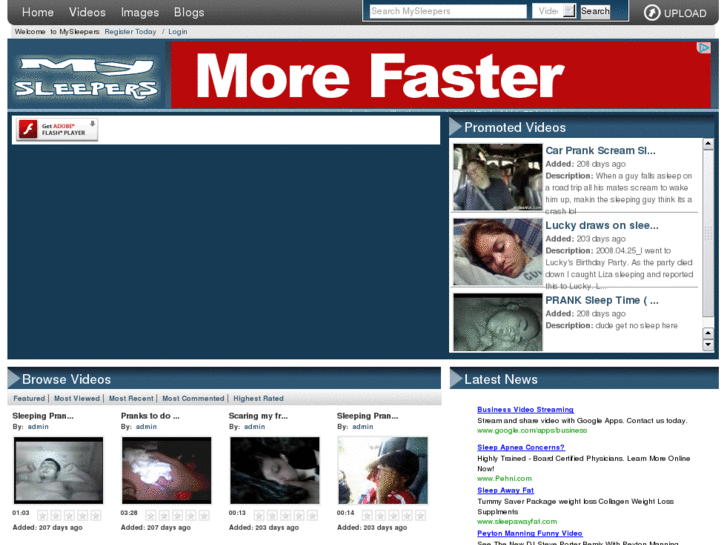This screenshot has height=545, width=727.
Task: Select the Most Recent tab
Action: coord(131,398)
